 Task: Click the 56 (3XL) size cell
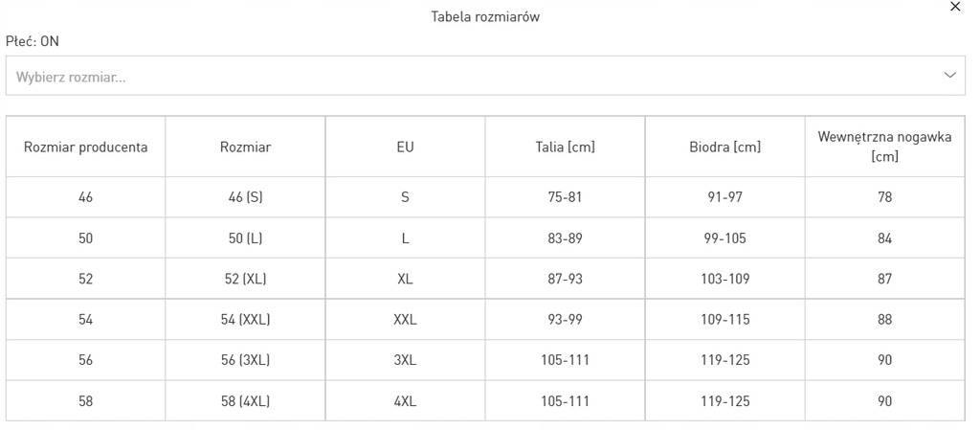coord(245,360)
